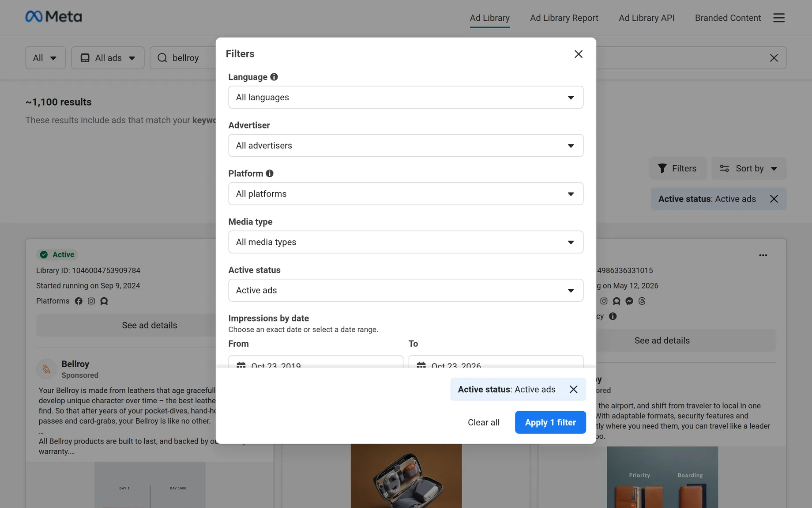Open the All languages dropdown
812x508 pixels.
[406, 97]
